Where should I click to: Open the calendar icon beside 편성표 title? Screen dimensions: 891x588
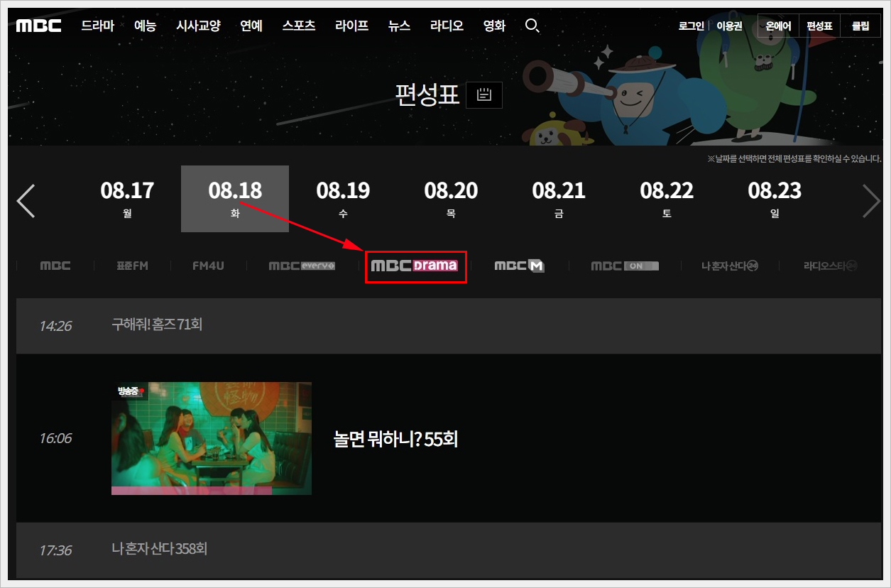[484, 95]
